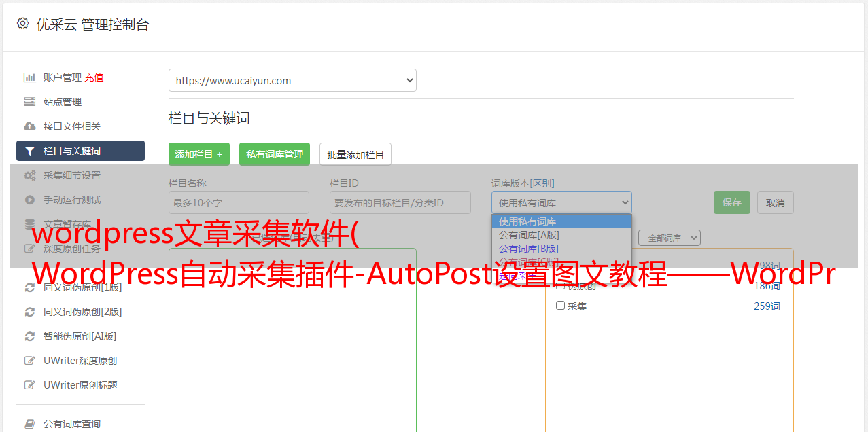The width and height of the screenshot is (868, 432).
Task: Open 智能伪原创[AI版] in the sidebar
Action: 80,336
